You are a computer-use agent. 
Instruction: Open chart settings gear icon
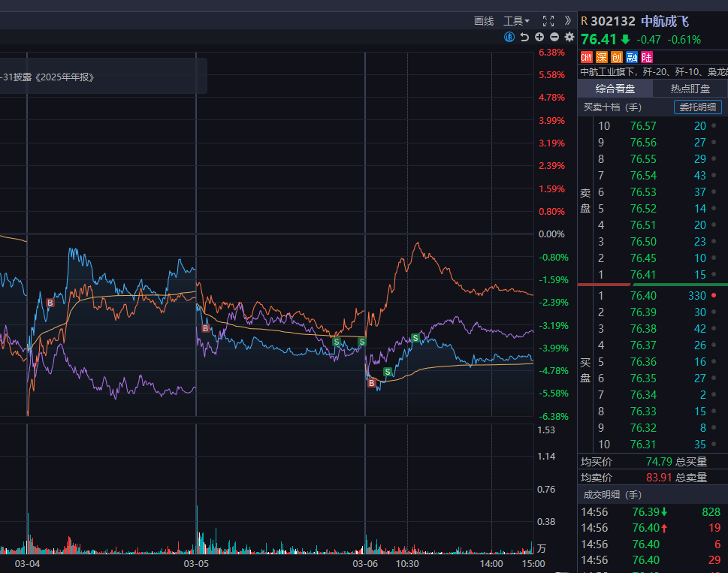(569, 37)
